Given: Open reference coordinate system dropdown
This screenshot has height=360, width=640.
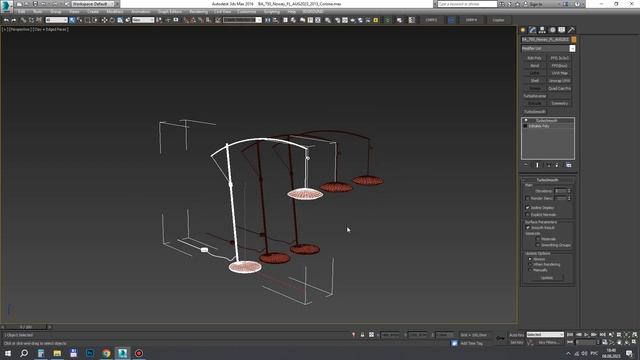Looking at the screenshot, I should (143, 20).
